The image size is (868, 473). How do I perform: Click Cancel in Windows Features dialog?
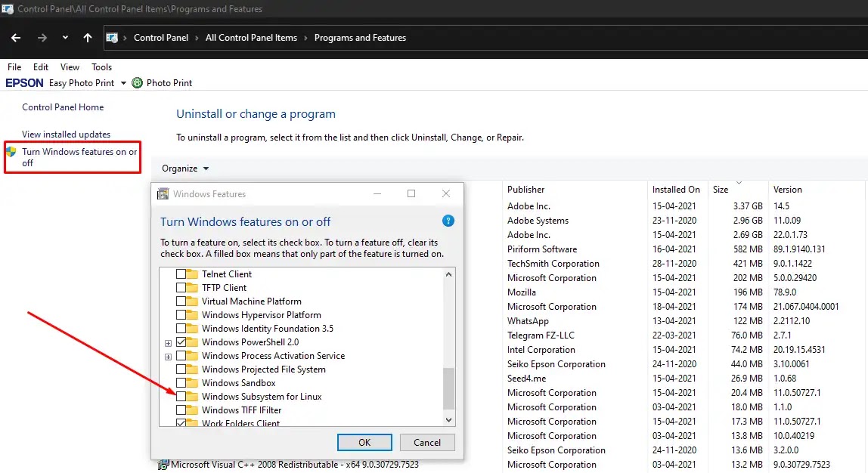pyautogui.click(x=427, y=443)
